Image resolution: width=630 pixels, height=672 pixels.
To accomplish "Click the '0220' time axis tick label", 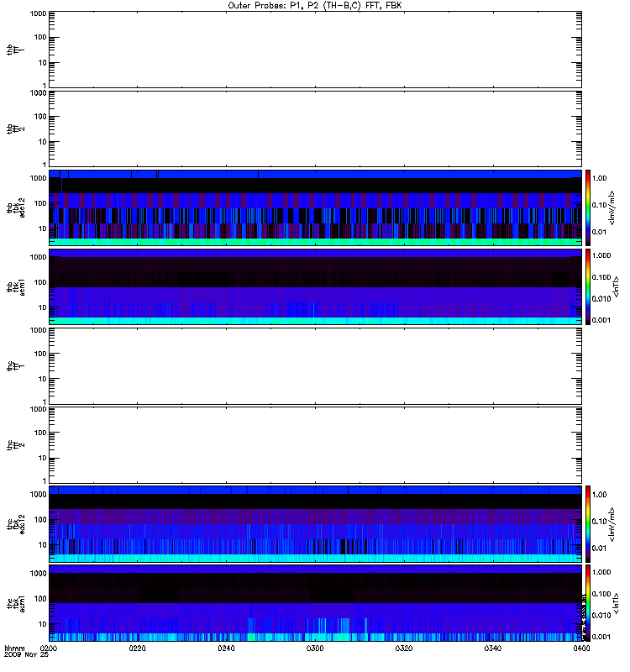I will [x=137, y=648].
